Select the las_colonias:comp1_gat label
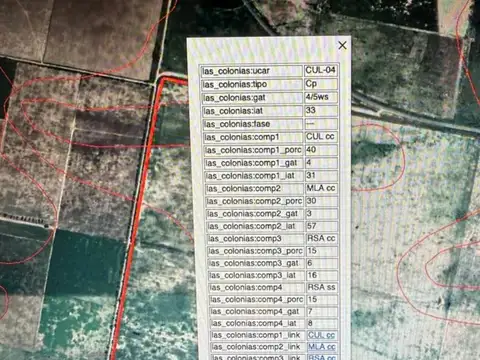480x360 pixels. point(251,163)
